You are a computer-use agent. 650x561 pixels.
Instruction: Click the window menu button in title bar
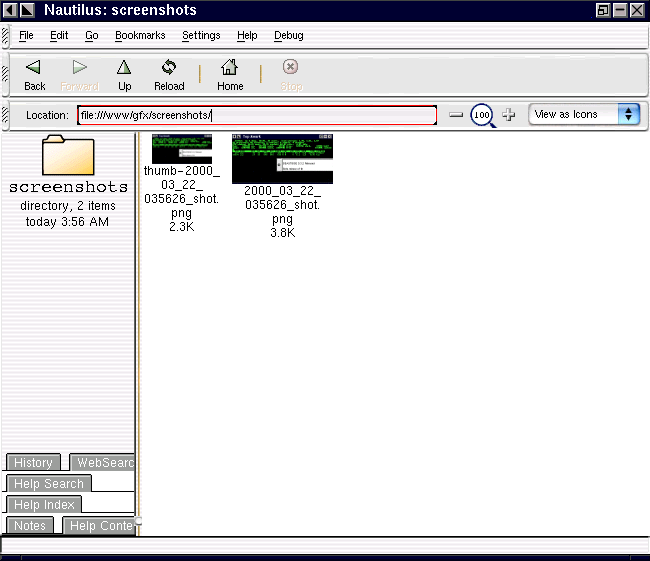[x=10, y=10]
